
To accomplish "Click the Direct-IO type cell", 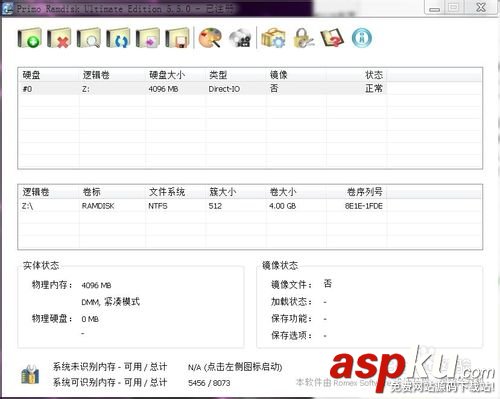I will 224,89.
